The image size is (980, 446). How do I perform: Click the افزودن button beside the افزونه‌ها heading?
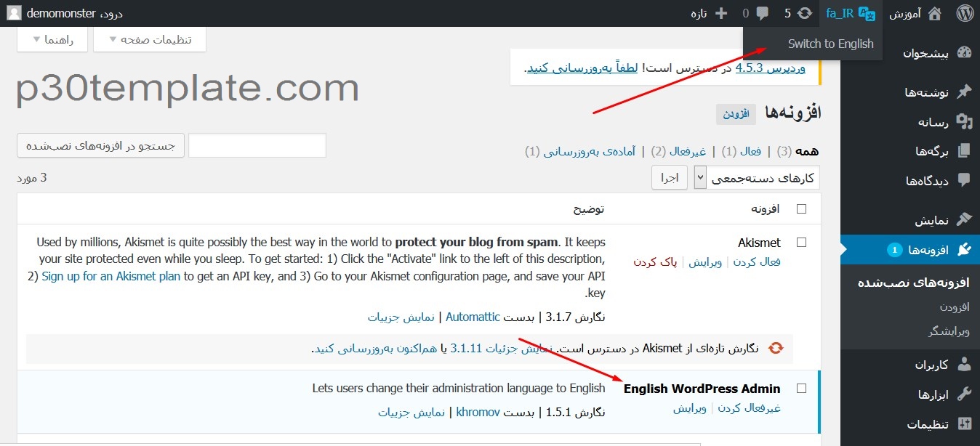coord(736,114)
